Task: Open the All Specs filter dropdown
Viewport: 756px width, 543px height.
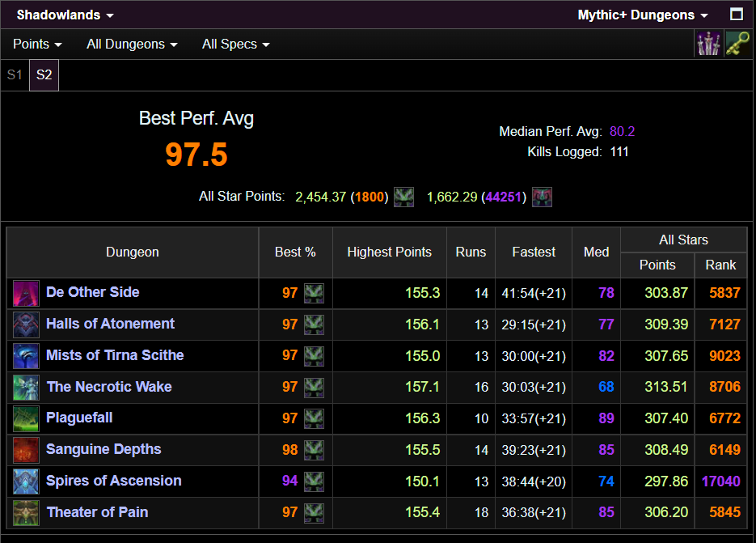Action: (x=236, y=44)
